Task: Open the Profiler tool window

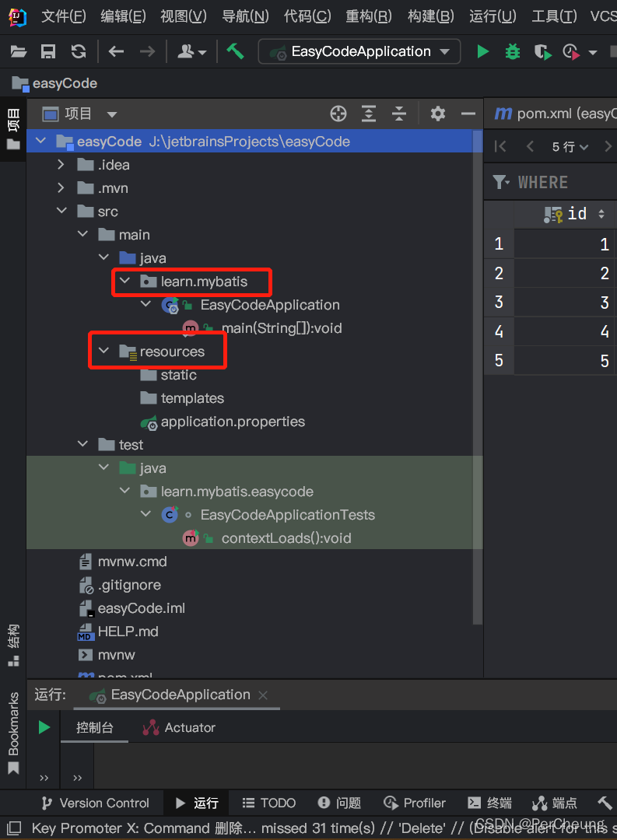Action: click(414, 803)
